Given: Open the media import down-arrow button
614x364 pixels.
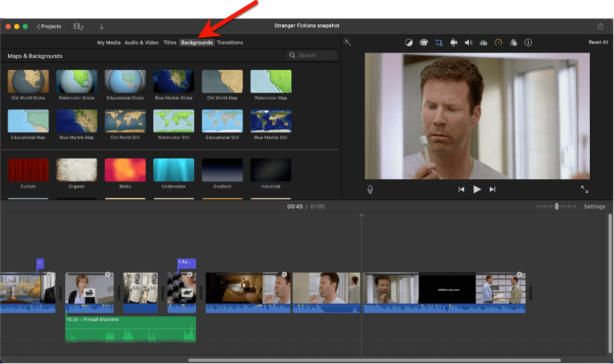Looking at the screenshot, I should coord(101,26).
